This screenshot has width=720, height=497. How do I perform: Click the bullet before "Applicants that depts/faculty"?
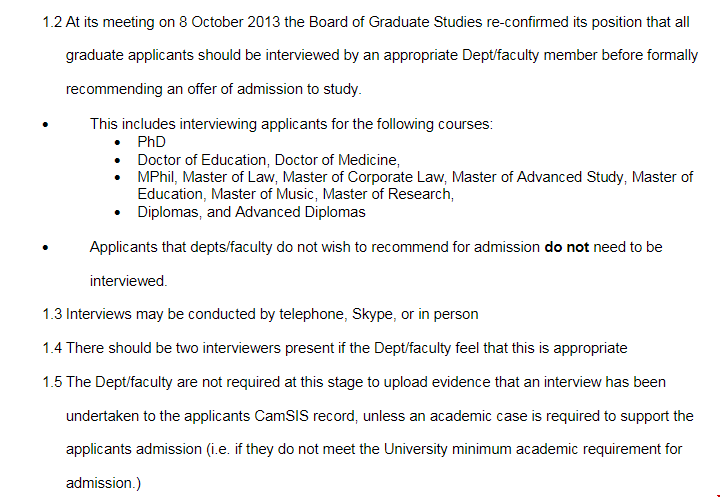47,247
